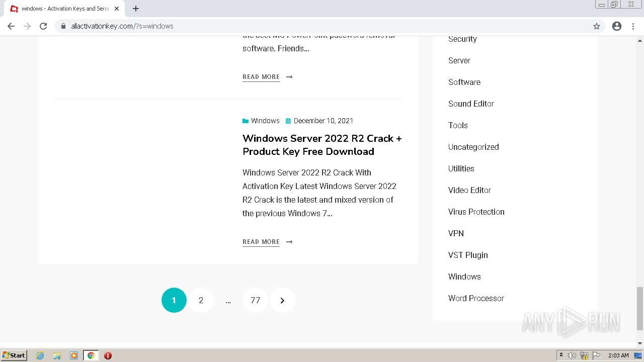The image size is (644, 362).
Task: Open Windows category link above the post
Action: (x=265, y=121)
